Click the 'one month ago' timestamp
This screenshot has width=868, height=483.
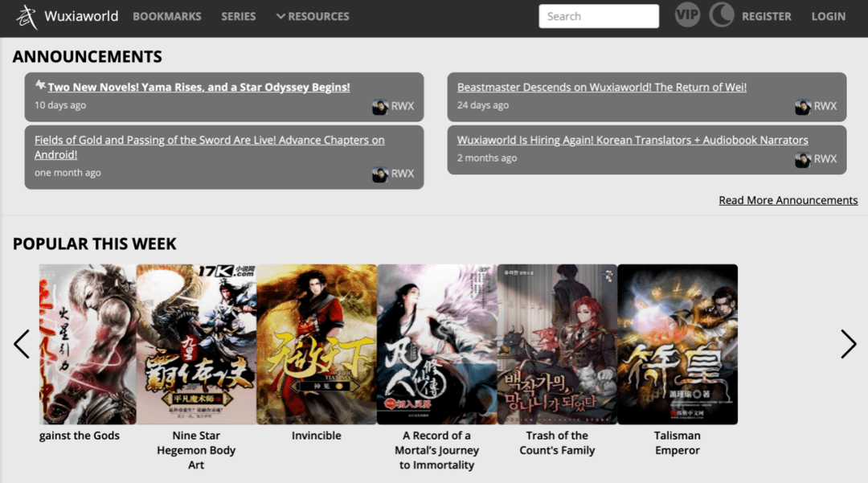pyautogui.click(x=68, y=173)
